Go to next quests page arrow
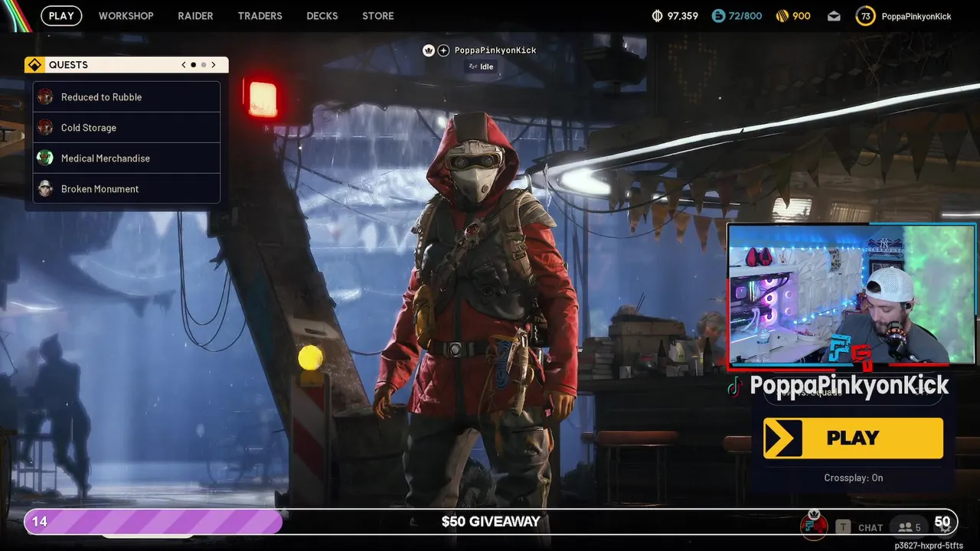Image resolution: width=980 pixels, height=551 pixels. click(214, 65)
